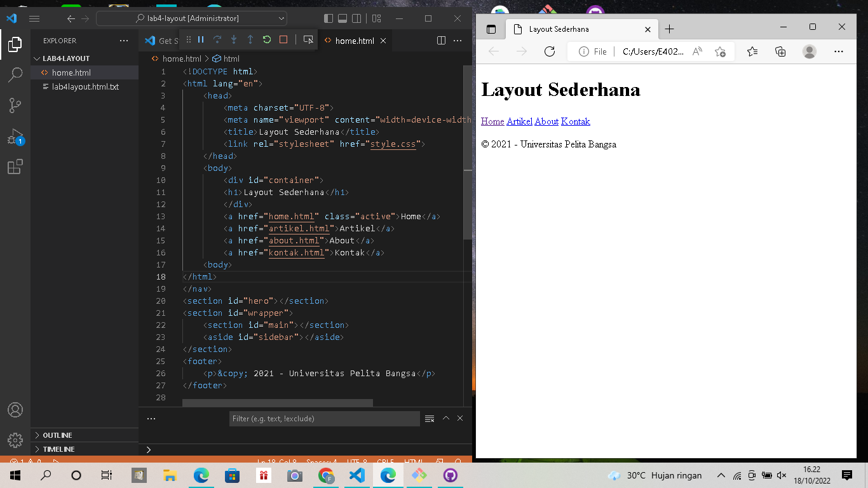Open Collections in Edge toolbar
Image resolution: width=868 pixels, height=488 pixels.
(780, 51)
